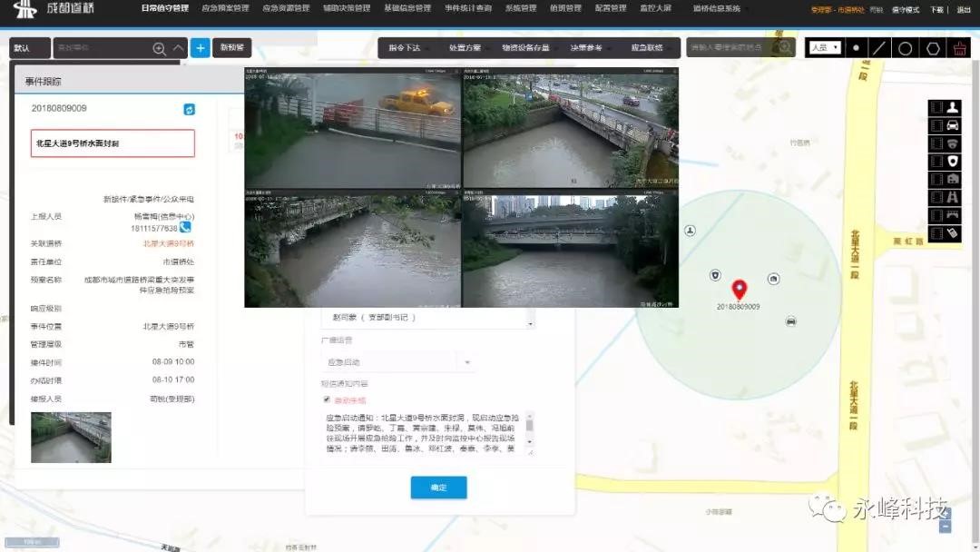Click the event title field 北星大道9号桥水面封洞
980x552 pixels.
[x=113, y=143]
